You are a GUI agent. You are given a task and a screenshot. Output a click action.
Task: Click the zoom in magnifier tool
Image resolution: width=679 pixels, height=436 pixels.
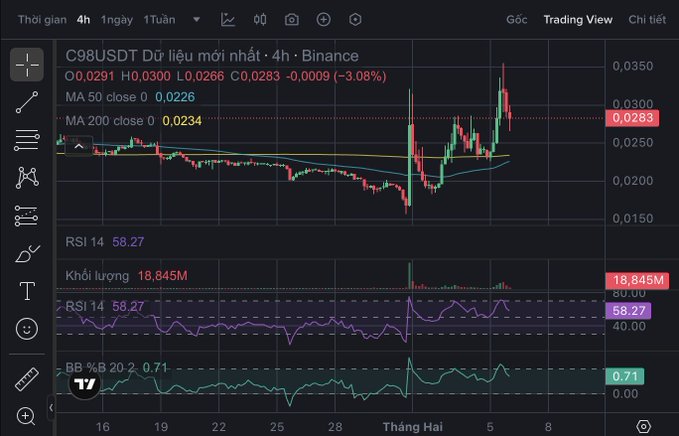coord(27,415)
